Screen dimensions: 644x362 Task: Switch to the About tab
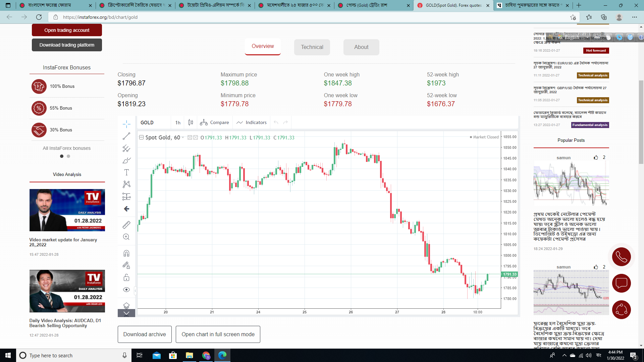[361, 47]
